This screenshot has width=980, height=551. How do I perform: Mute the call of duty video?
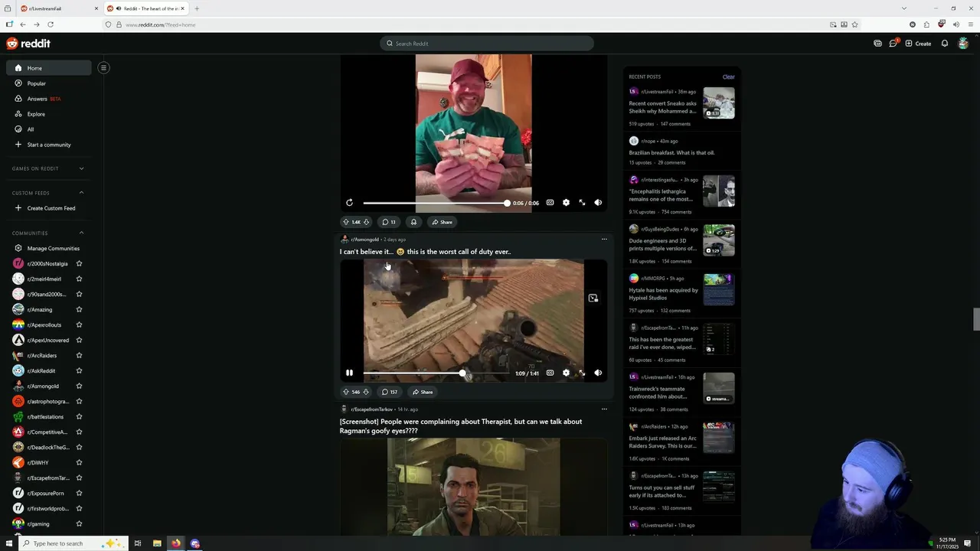click(598, 373)
